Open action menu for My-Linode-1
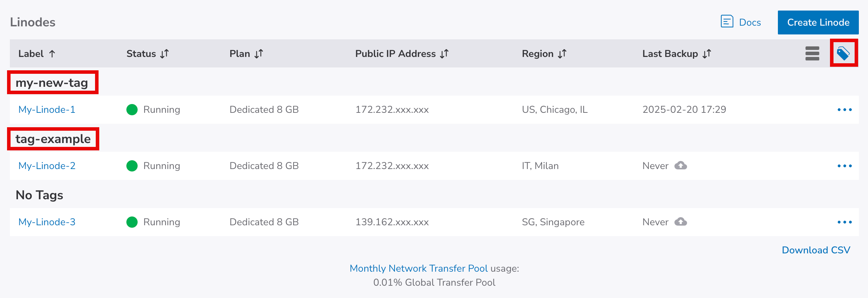The height and width of the screenshot is (298, 868). (x=844, y=110)
